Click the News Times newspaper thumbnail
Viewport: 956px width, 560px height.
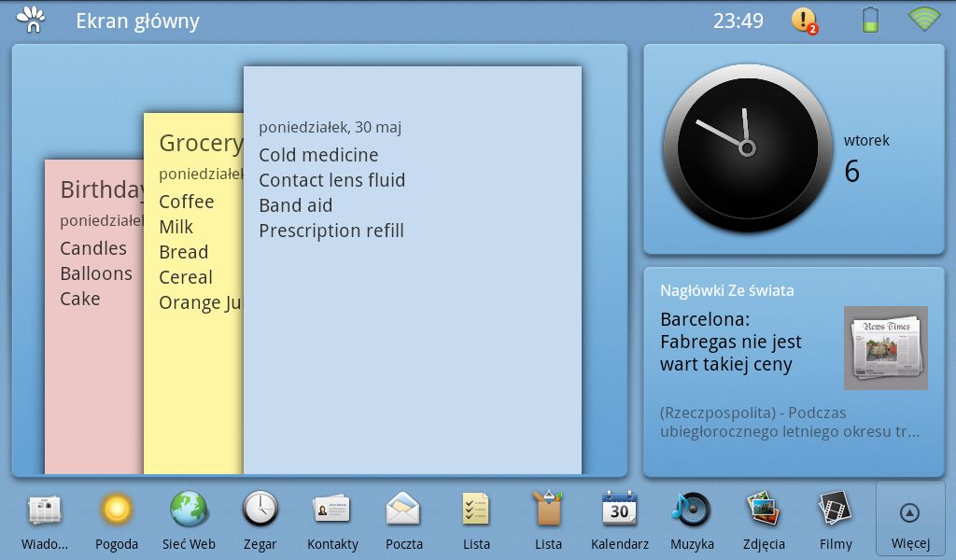coord(886,348)
